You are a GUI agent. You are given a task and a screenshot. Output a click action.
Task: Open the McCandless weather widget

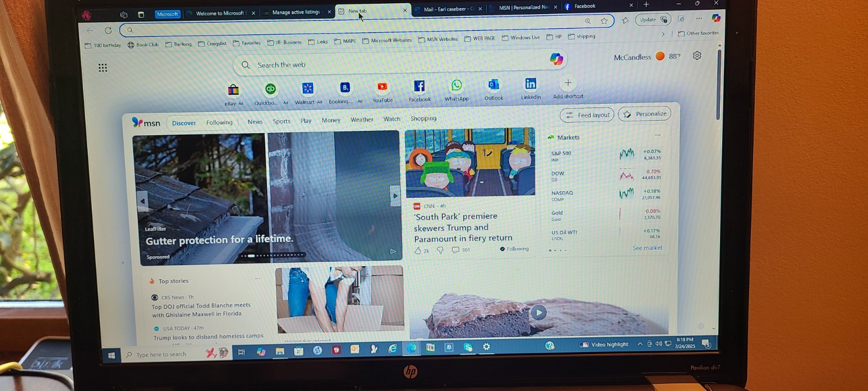tap(647, 56)
